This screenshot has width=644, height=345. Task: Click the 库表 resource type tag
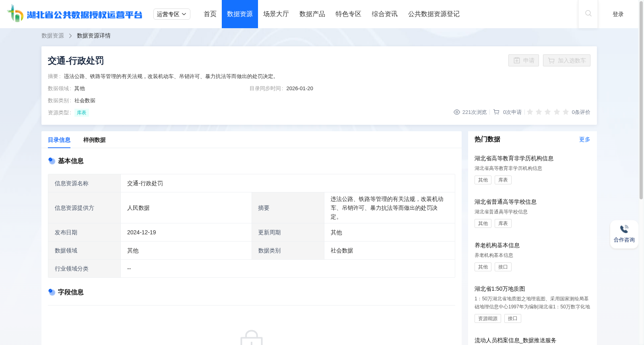coord(82,113)
